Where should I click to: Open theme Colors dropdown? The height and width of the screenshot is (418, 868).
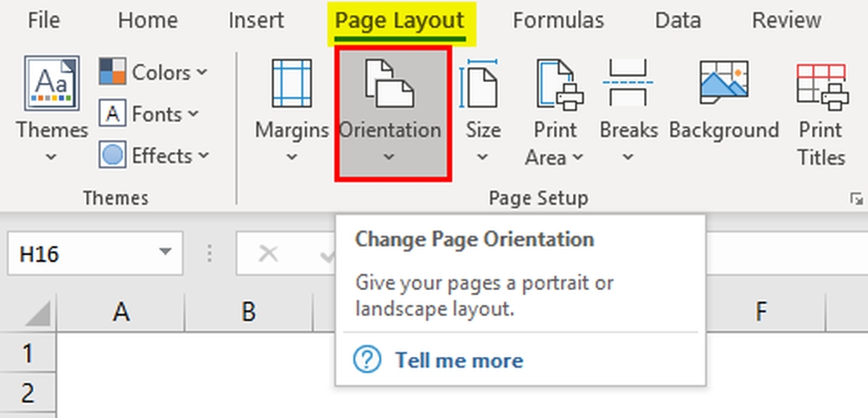[154, 73]
